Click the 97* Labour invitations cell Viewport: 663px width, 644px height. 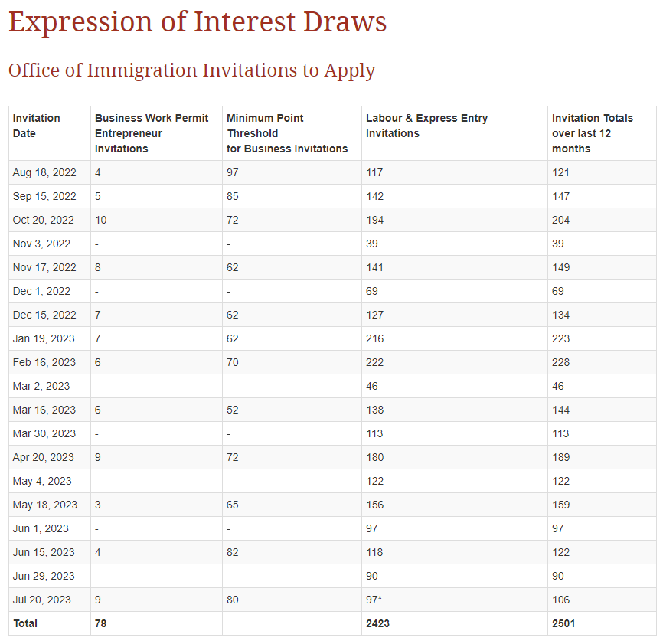[374, 600]
